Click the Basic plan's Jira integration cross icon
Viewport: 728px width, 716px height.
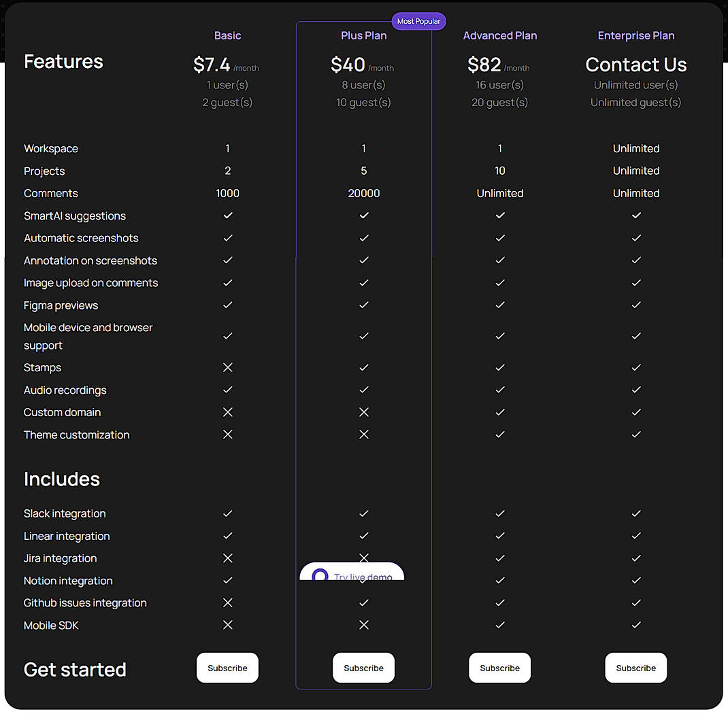click(227, 558)
